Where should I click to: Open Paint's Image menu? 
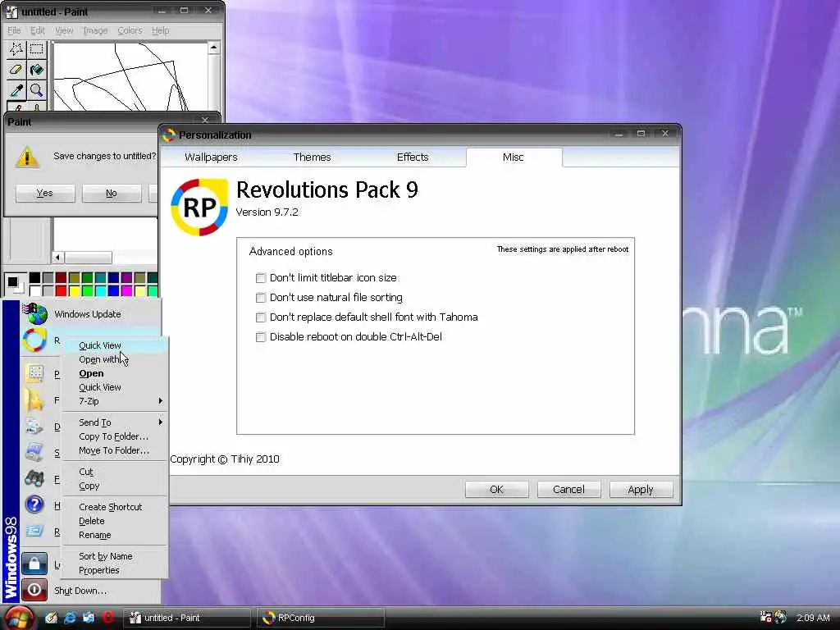click(95, 30)
